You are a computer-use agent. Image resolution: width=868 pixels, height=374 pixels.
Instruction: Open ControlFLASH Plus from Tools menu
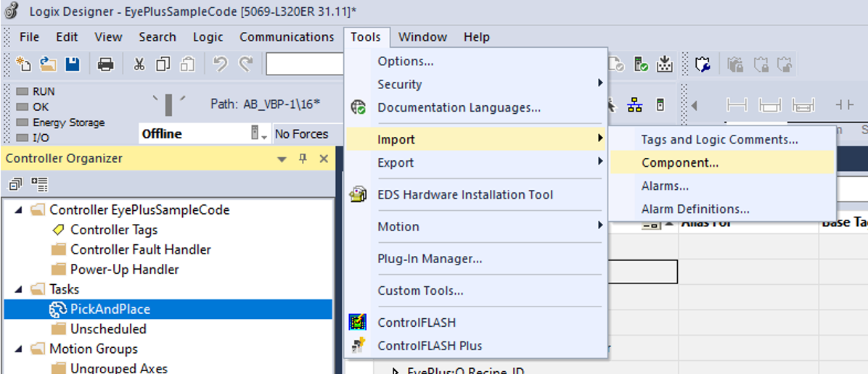pos(430,346)
